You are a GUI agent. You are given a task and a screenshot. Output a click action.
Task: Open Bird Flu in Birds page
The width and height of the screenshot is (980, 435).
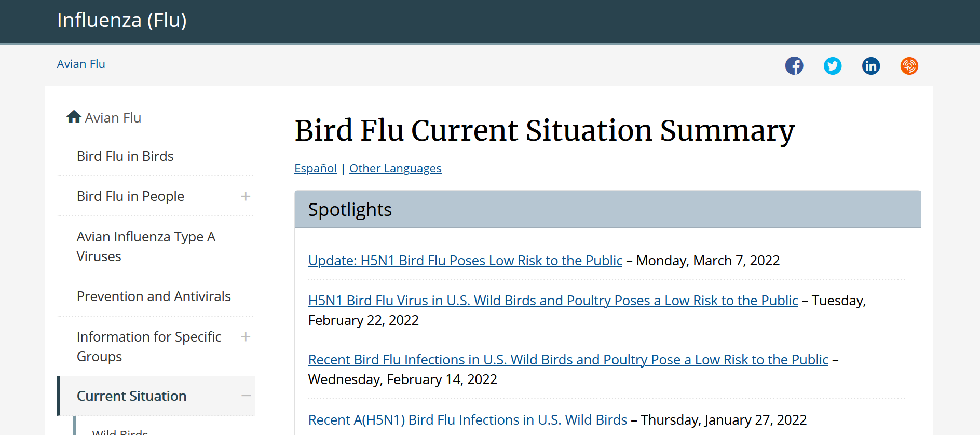pyautogui.click(x=125, y=156)
